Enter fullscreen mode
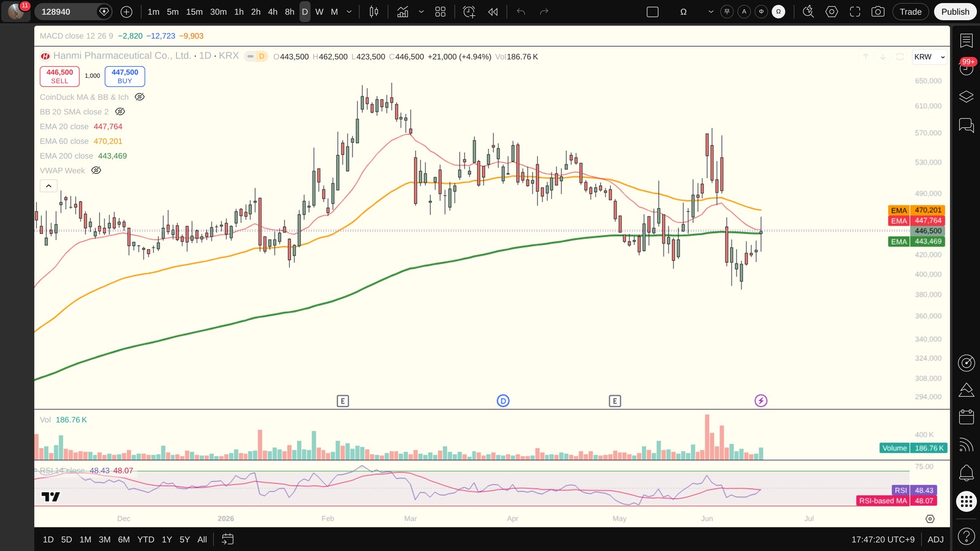Viewport: 980px width, 551px height. tap(855, 12)
